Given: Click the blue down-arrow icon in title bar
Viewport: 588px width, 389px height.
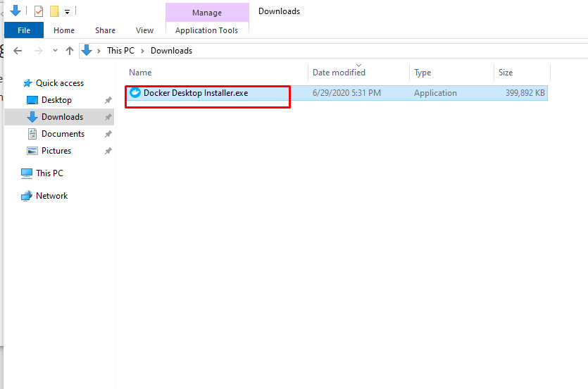Looking at the screenshot, I should [15, 11].
